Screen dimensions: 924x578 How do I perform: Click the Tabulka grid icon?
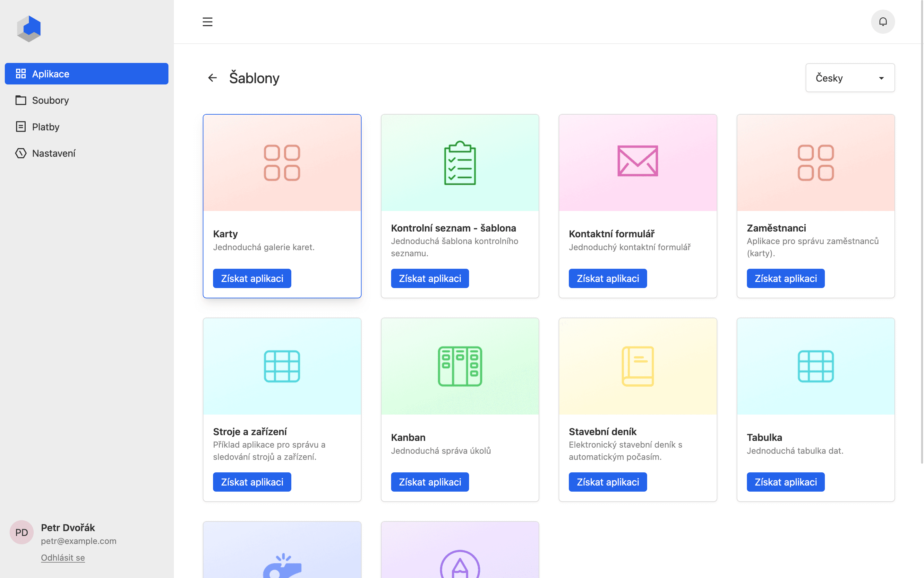coord(816,366)
